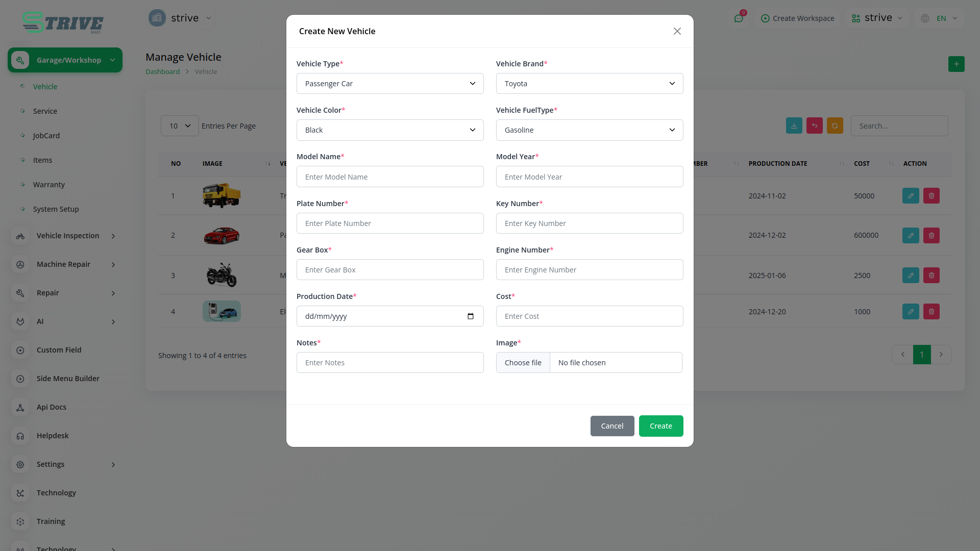Open the Service sidebar menu item
980x551 pixels.
point(45,111)
